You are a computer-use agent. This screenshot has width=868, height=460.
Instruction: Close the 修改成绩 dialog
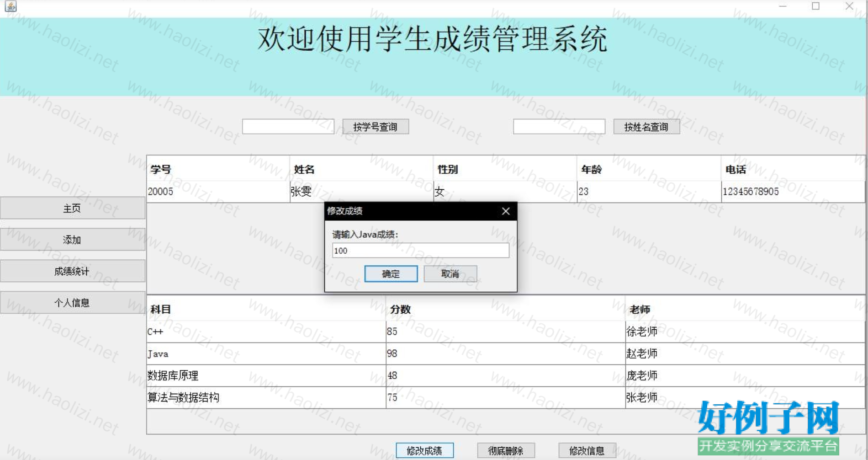505,211
